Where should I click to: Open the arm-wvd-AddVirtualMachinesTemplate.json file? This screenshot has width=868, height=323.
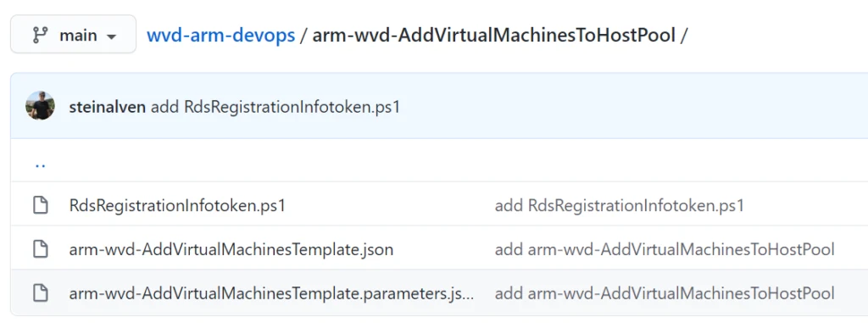231,249
